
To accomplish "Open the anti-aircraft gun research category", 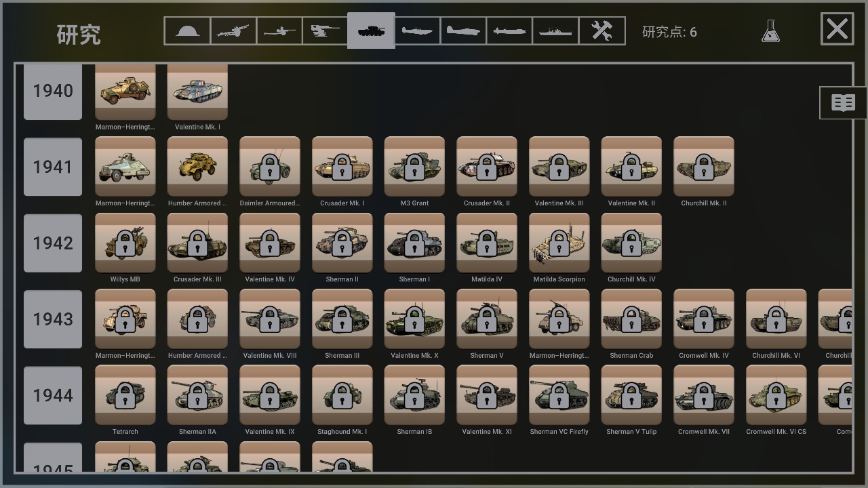I will click(325, 31).
